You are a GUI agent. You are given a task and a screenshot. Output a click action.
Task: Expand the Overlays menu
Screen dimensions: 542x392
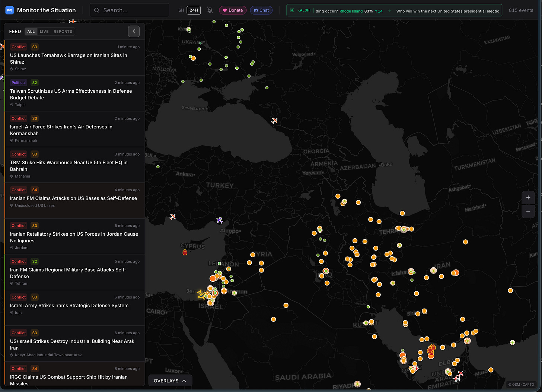(170, 381)
